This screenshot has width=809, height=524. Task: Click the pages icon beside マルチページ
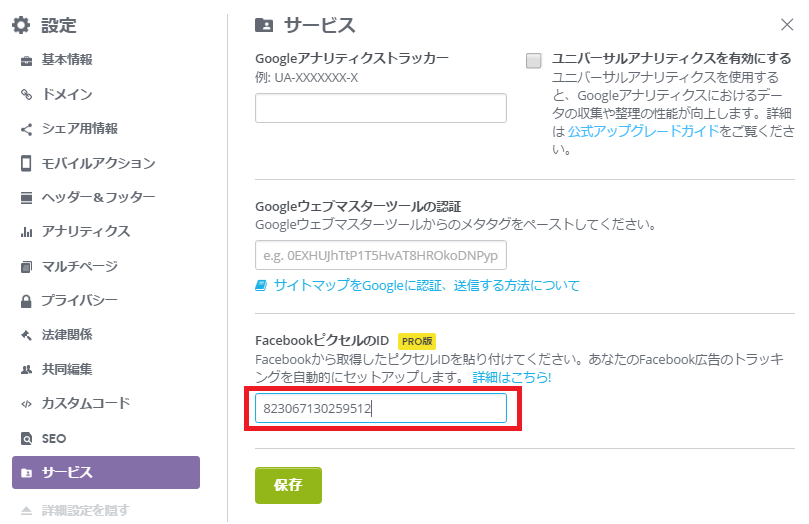click(x=26, y=267)
